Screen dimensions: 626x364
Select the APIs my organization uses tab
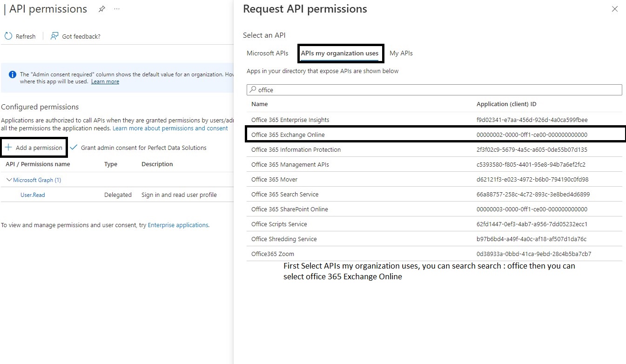(340, 53)
